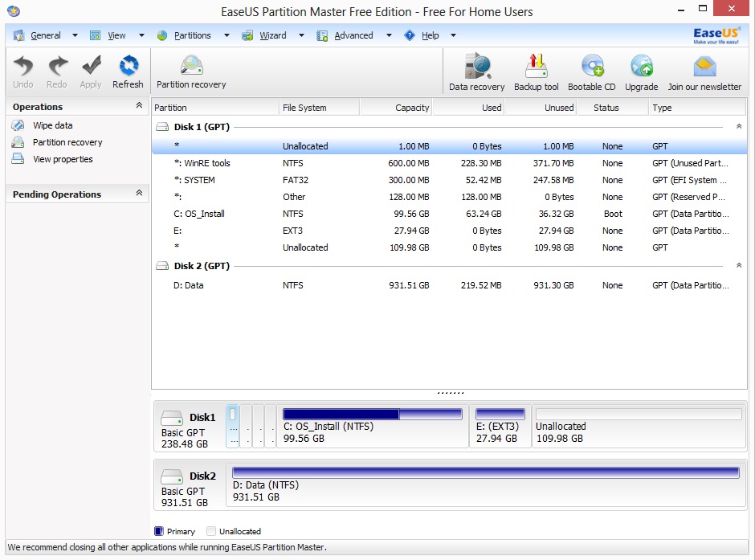Viewport: 755px width, 560px height.
Task: Sort by the Status column header
Action: pos(613,108)
